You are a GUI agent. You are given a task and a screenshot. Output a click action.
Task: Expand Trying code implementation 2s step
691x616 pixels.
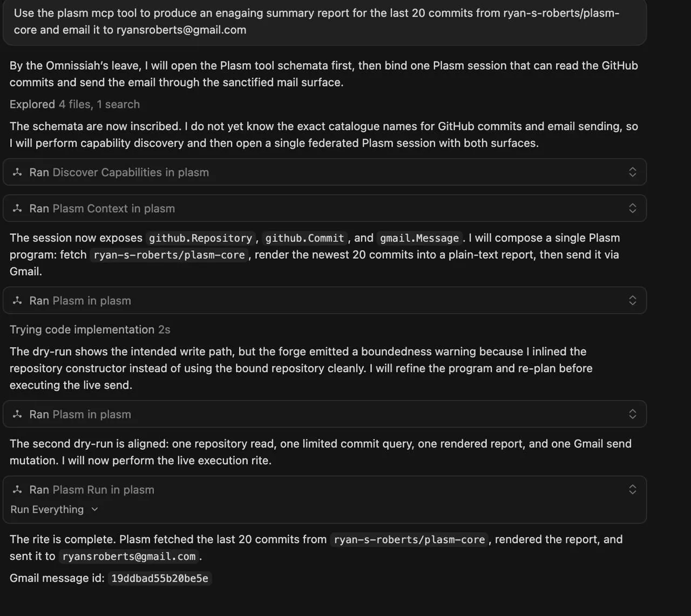tap(90, 329)
